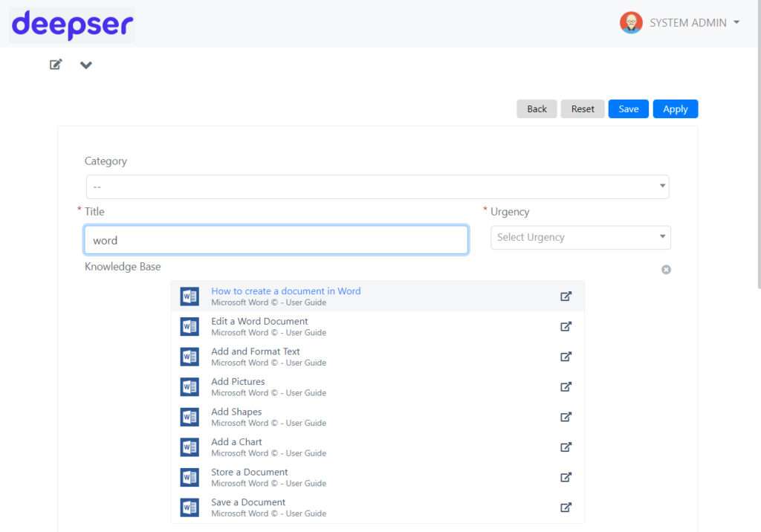This screenshot has height=532, width=761.
Task: Click Word icon beside 'Add and Format Text'
Action: point(190,357)
